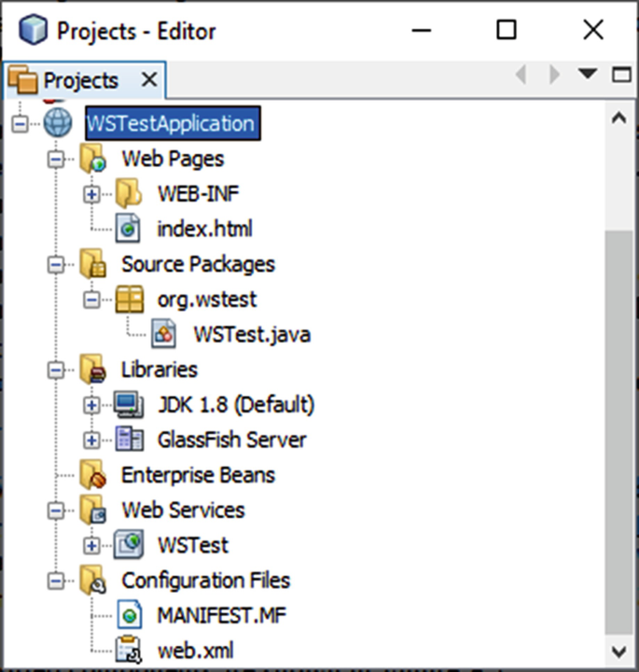Click the JDK 1.8 computer icon

pyautogui.click(x=129, y=404)
